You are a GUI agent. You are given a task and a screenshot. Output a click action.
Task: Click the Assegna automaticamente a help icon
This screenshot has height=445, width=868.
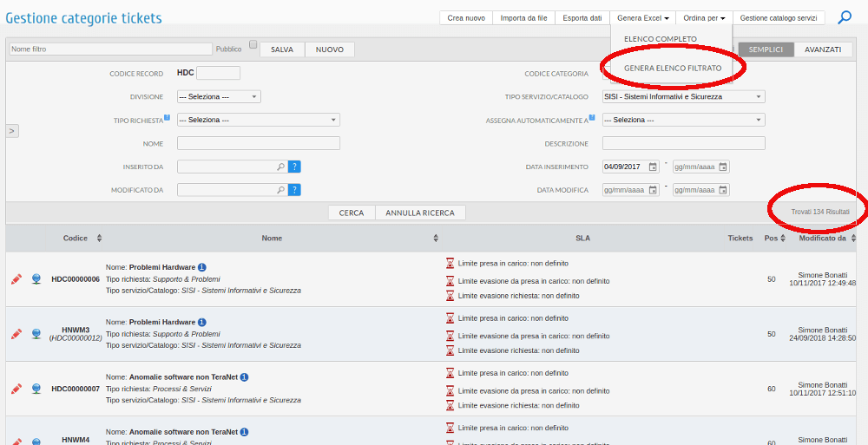click(x=592, y=117)
